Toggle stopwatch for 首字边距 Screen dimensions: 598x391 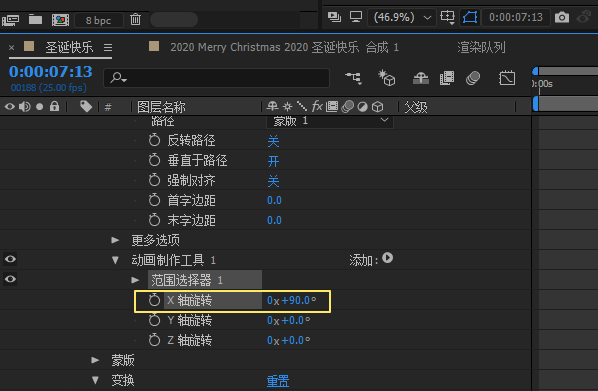[x=154, y=200]
